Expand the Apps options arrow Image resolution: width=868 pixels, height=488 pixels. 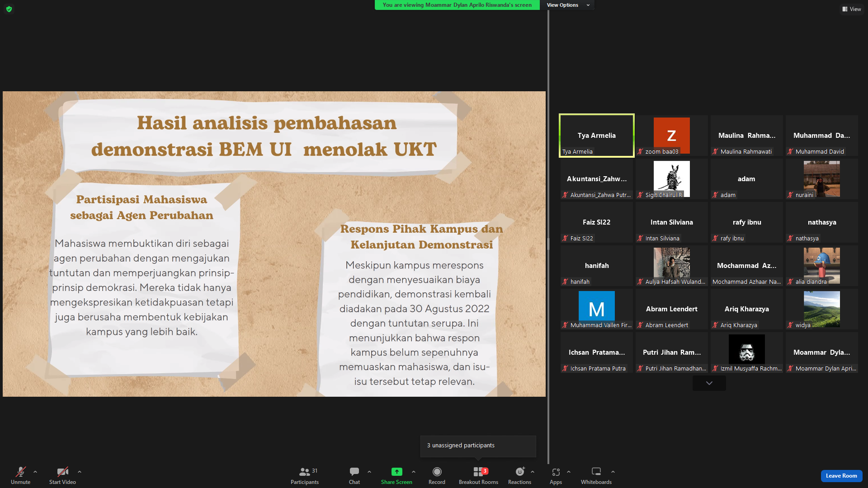pos(569,472)
